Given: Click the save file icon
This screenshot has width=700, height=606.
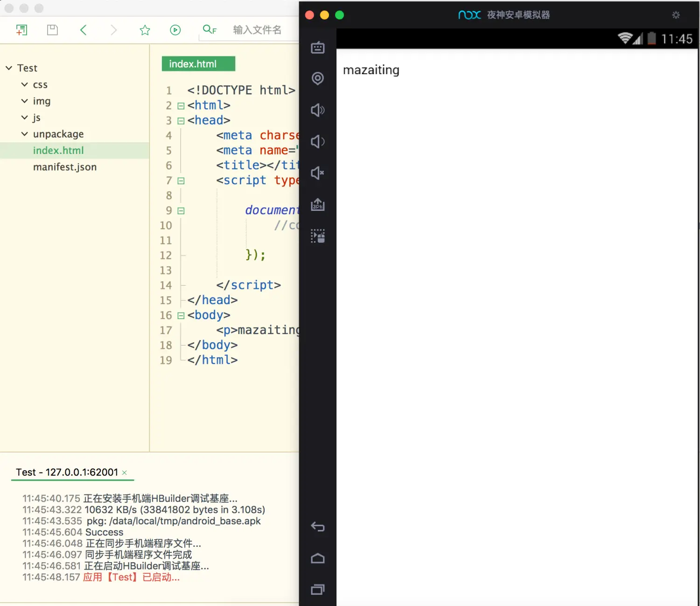Looking at the screenshot, I should [52, 30].
